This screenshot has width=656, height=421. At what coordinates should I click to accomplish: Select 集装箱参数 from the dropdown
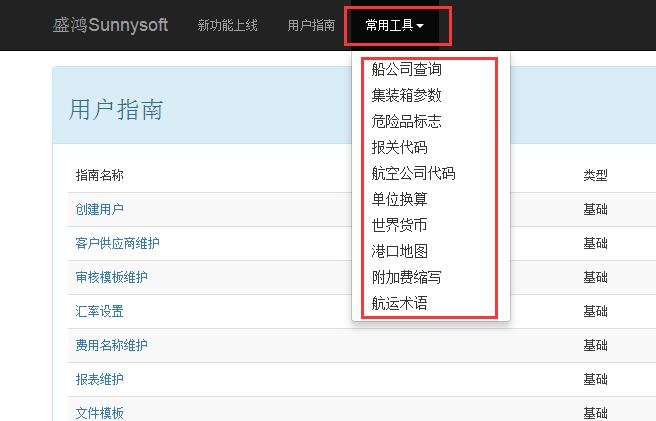click(406, 96)
